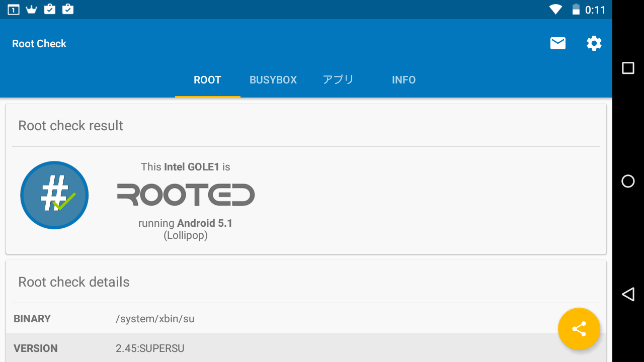Tap the ROOTED result logo
Image resolution: width=644 pixels, height=362 pixels.
tap(186, 195)
